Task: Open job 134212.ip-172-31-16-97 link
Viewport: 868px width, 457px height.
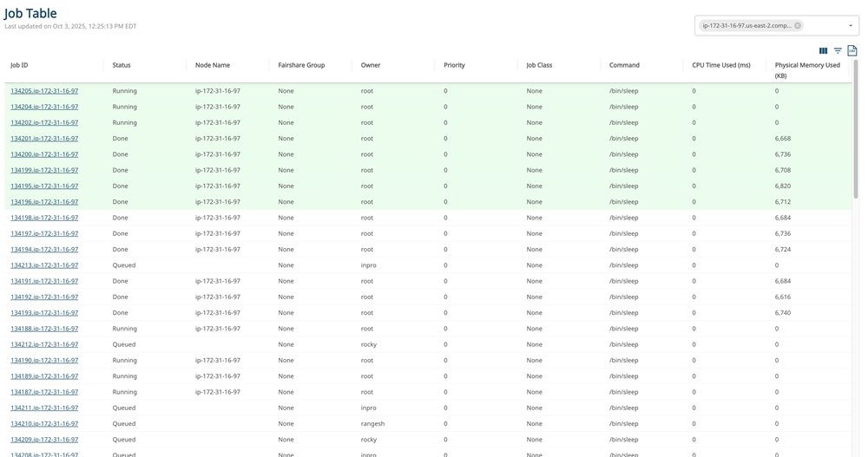Action: [x=44, y=344]
